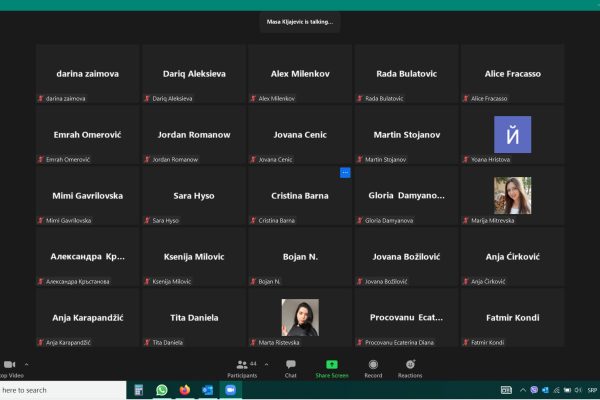This screenshot has width=600, height=400.
Task: Select Marija Mitrevska's video thumbnail
Action: point(512,195)
